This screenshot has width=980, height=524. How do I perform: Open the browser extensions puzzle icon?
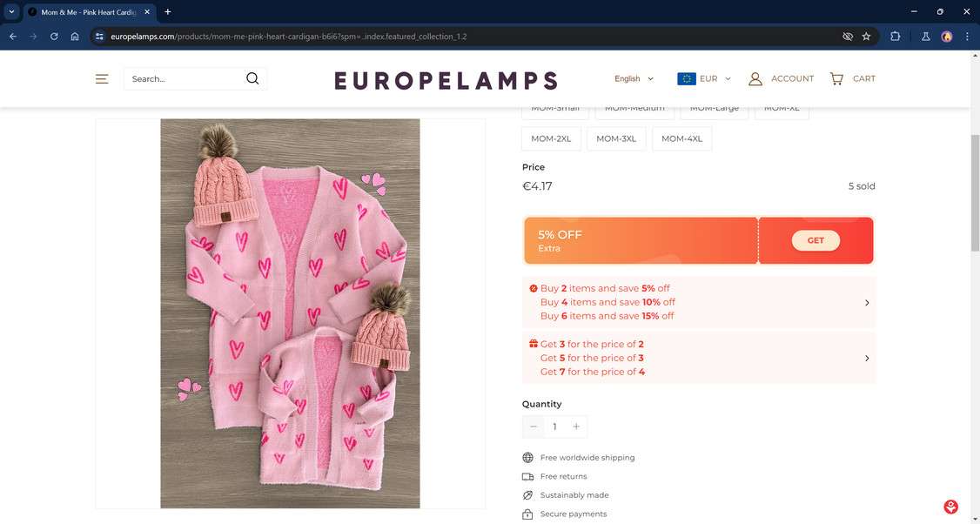895,37
